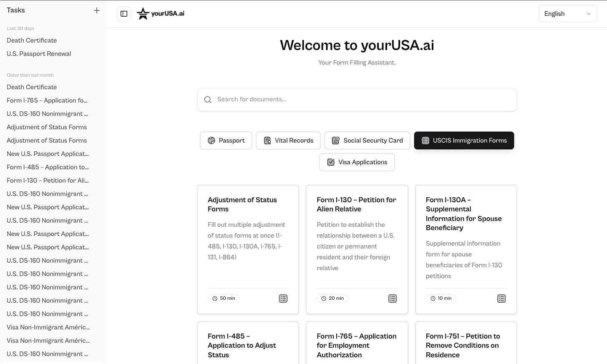Toggle the sidebar panel icon
Viewport: 607px width, 364px height.
(x=124, y=14)
